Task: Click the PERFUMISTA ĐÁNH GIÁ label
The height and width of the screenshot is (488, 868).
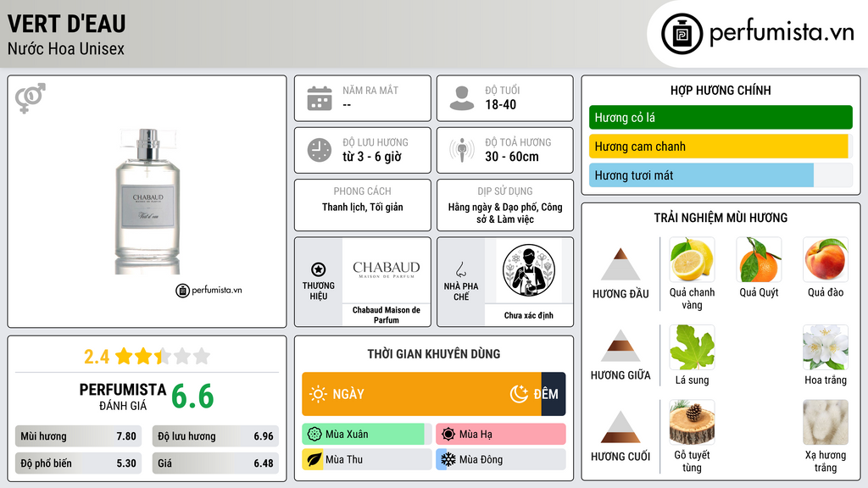Action: (x=123, y=396)
